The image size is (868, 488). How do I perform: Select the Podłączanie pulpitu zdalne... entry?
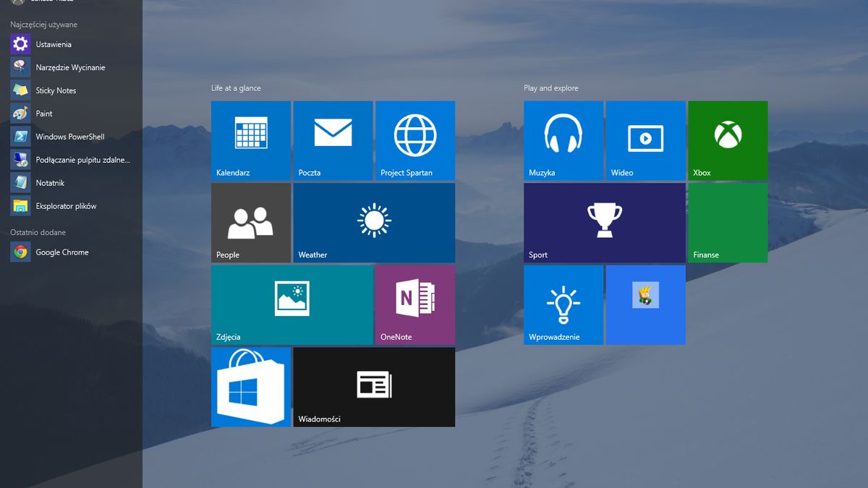[x=83, y=160]
